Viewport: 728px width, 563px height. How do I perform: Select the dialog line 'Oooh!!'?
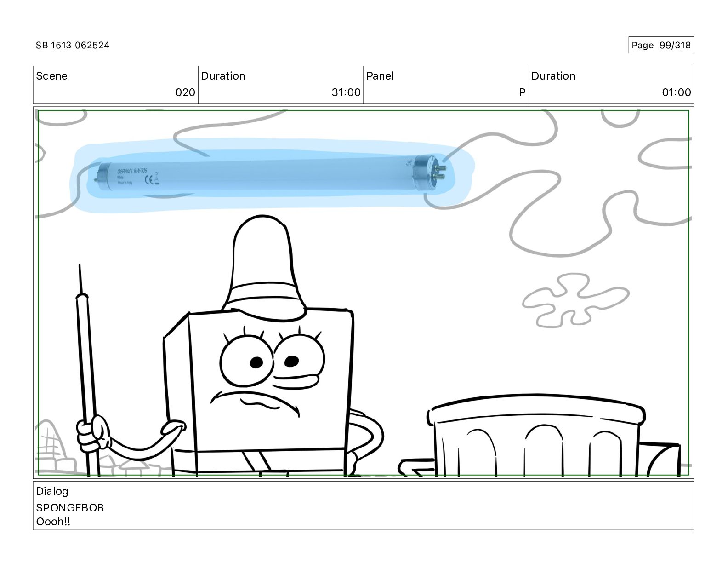(53, 522)
